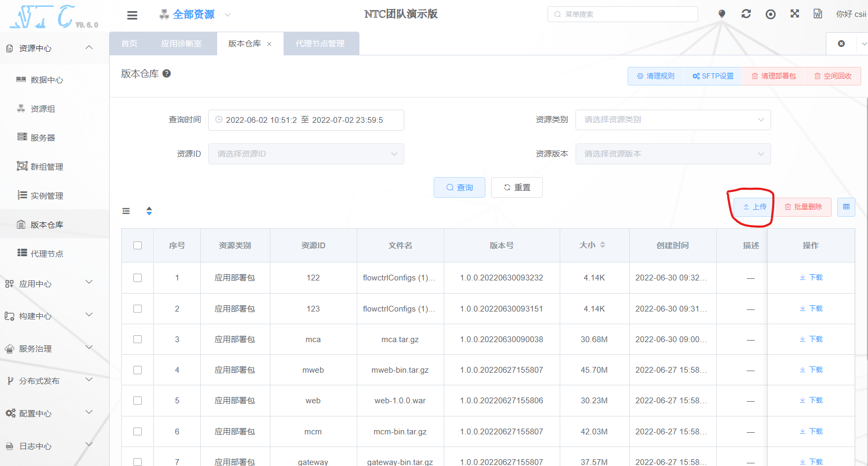Open the 全部资源 dropdown in the header

[x=195, y=15]
